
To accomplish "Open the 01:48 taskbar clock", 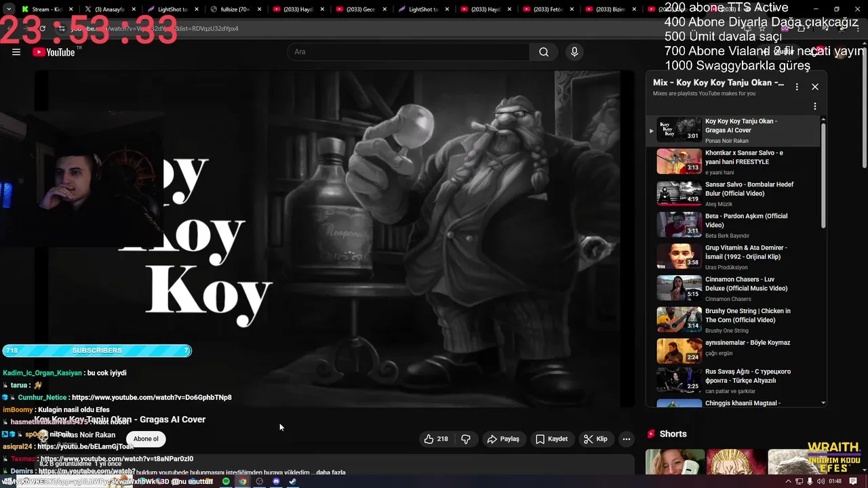I will tap(835, 481).
